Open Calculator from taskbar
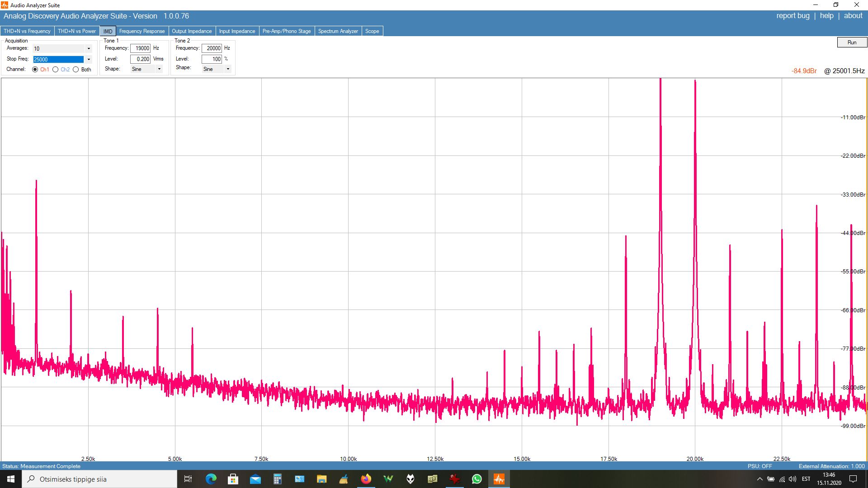Viewport: 868px width, 488px height. [x=278, y=479]
